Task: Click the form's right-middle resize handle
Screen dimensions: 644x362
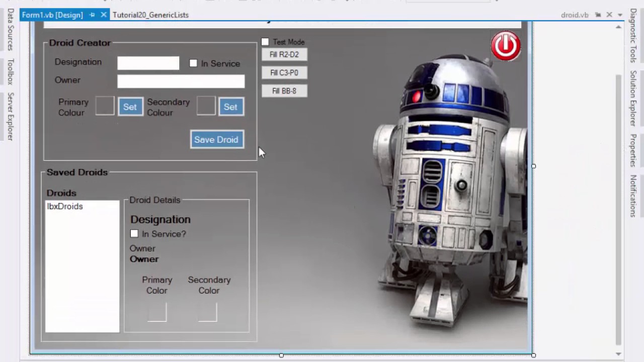Action: 533,166
